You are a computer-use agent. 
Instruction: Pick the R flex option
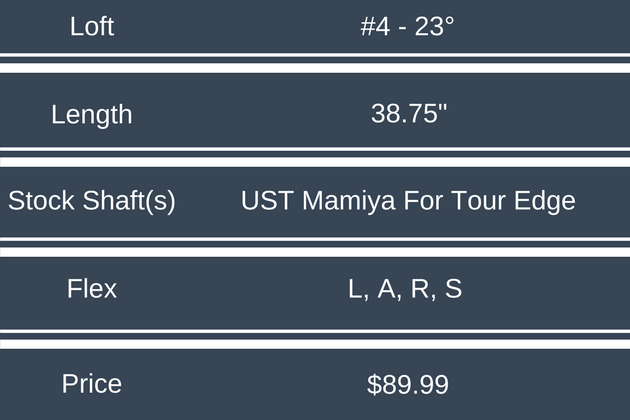(x=421, y=289)
